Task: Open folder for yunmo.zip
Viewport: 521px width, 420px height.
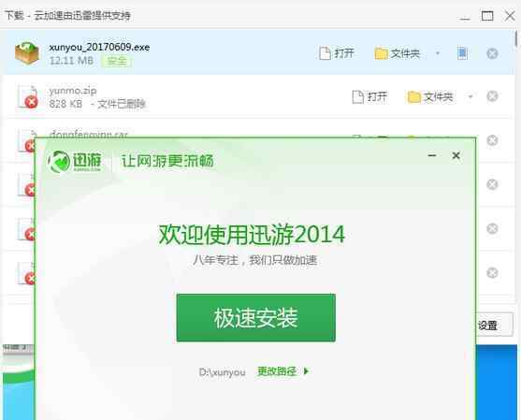Action: 430,96
